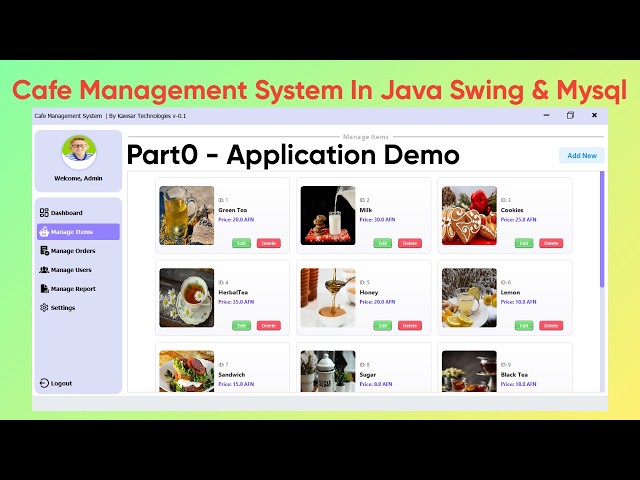Click the Milk price label
The height and width of the screenshot is (480, 640).
378,220
